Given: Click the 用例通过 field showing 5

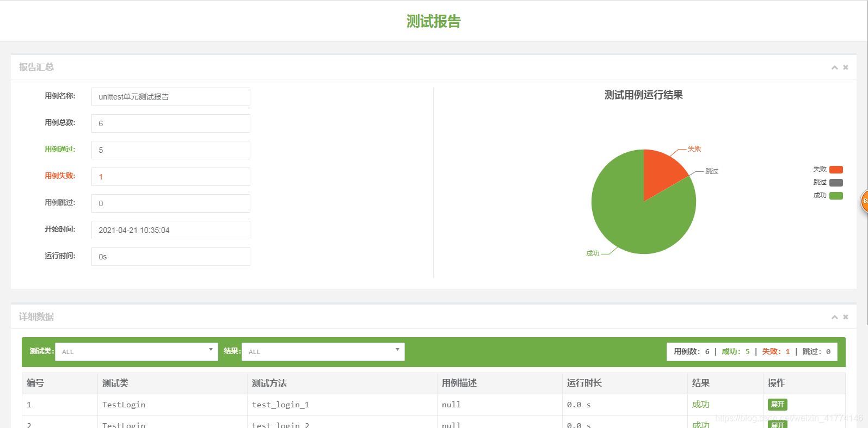Looking at the screenshot, I should [x=171, y=150].
